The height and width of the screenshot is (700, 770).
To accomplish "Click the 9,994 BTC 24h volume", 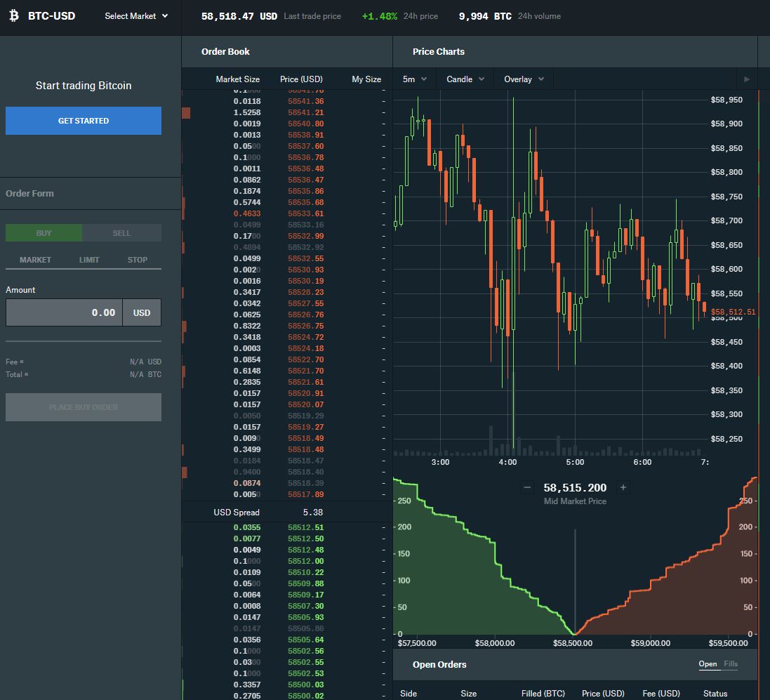I will tap(485, 16).
